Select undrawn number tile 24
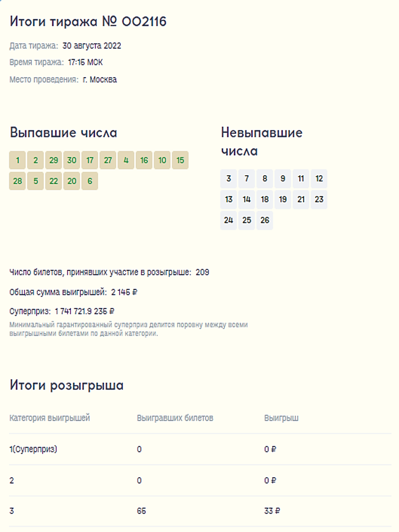This screenshot has height=532, width=399. click(228, 220)
